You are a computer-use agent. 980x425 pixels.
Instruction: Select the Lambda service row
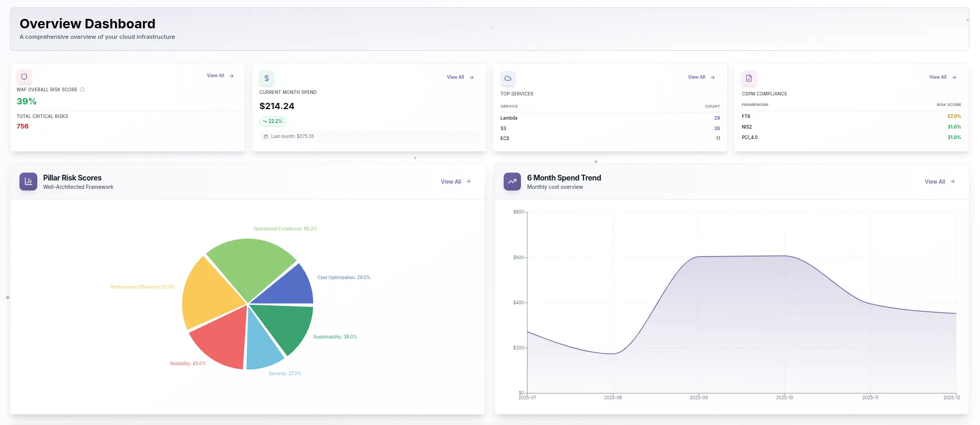click(609, 118)
